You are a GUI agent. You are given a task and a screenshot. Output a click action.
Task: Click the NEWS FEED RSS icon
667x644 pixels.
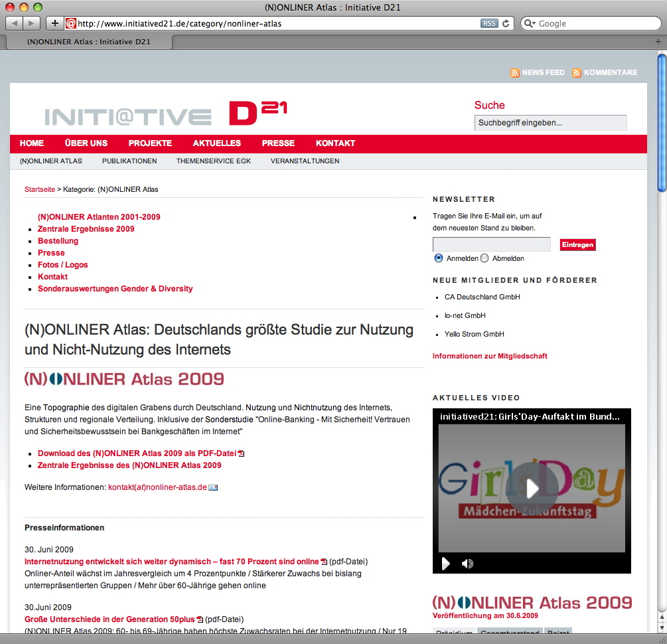(516, 73)
